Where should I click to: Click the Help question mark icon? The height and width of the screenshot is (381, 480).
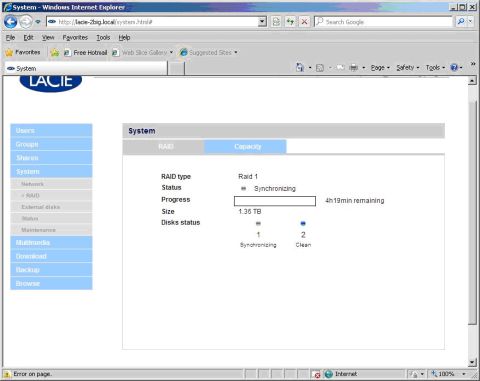(x=454, y=68)
